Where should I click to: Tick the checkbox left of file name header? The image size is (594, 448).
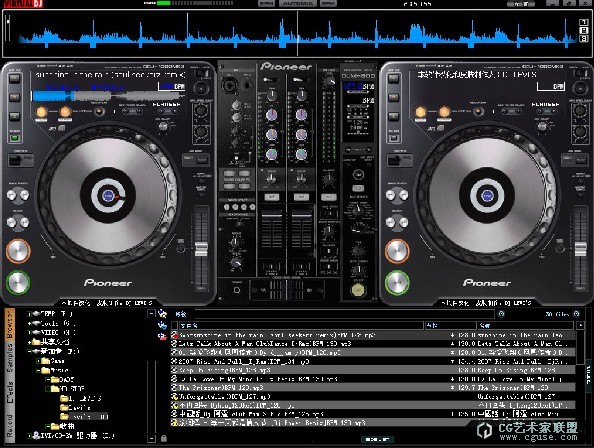pos(174,325)
